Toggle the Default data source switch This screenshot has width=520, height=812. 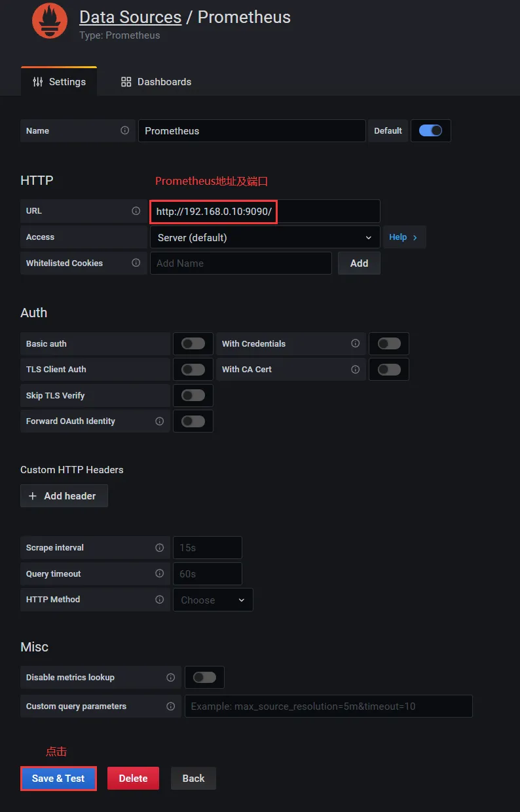(430, 130)
